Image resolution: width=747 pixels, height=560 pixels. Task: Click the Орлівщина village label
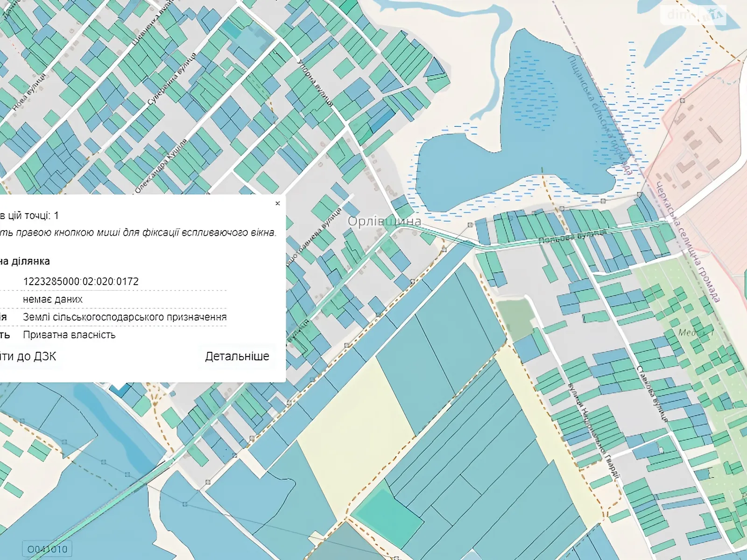(x=384, y=221)
